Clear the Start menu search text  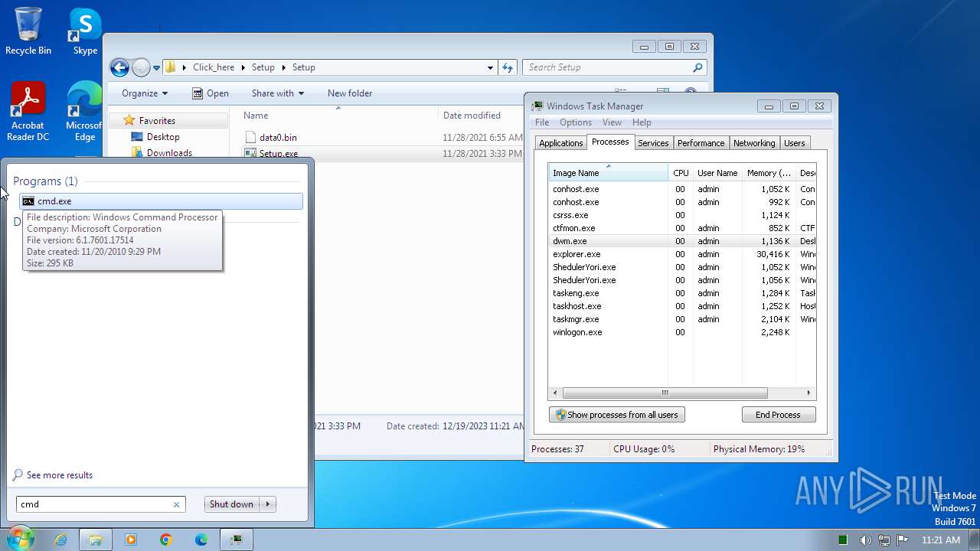pyautogui.click(x=176, y=504)
